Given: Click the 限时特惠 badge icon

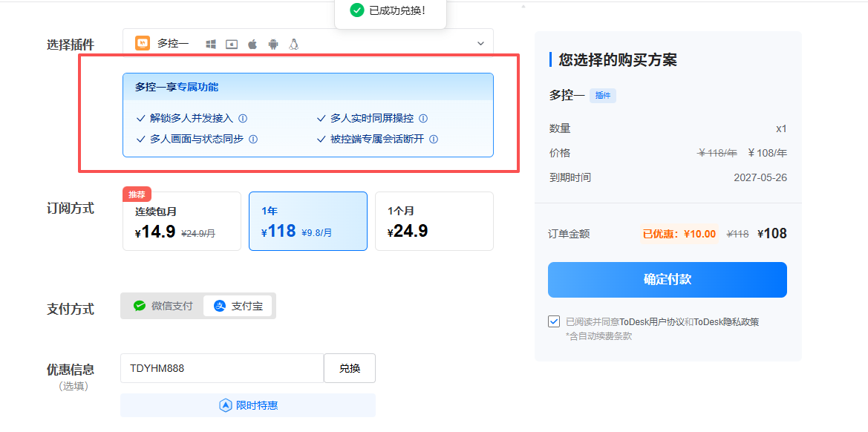Looking at the screenshot, I should point(225,405).
